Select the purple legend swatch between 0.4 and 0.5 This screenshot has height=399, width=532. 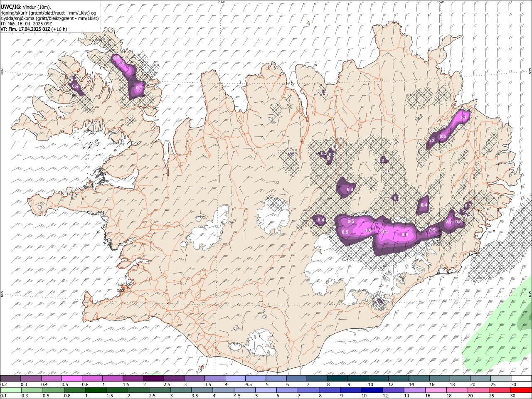point(52,378)
